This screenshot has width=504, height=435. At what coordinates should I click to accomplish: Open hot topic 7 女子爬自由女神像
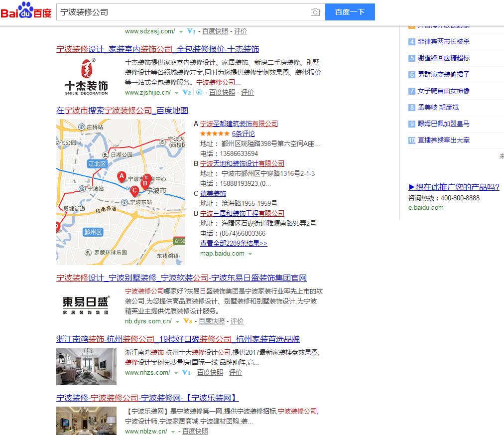444,91
